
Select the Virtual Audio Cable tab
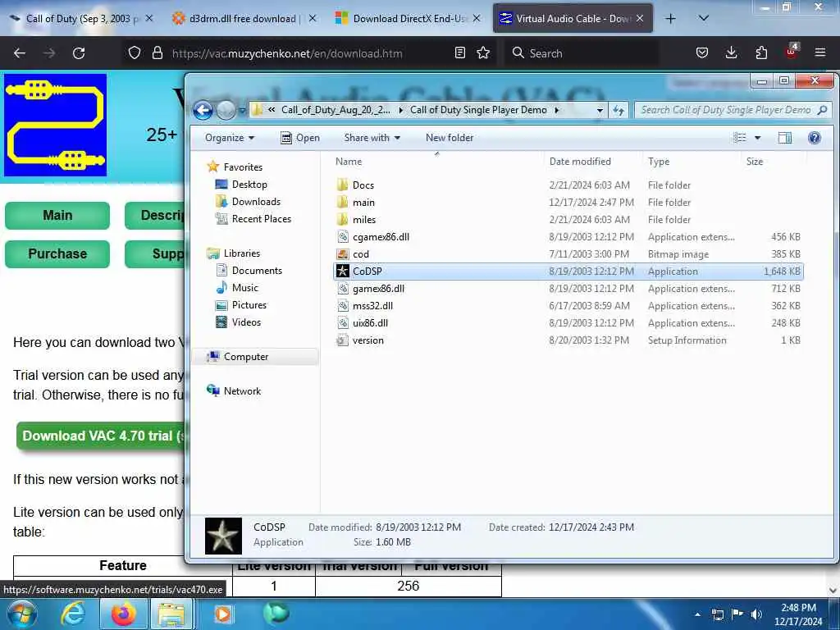(572, 19)
